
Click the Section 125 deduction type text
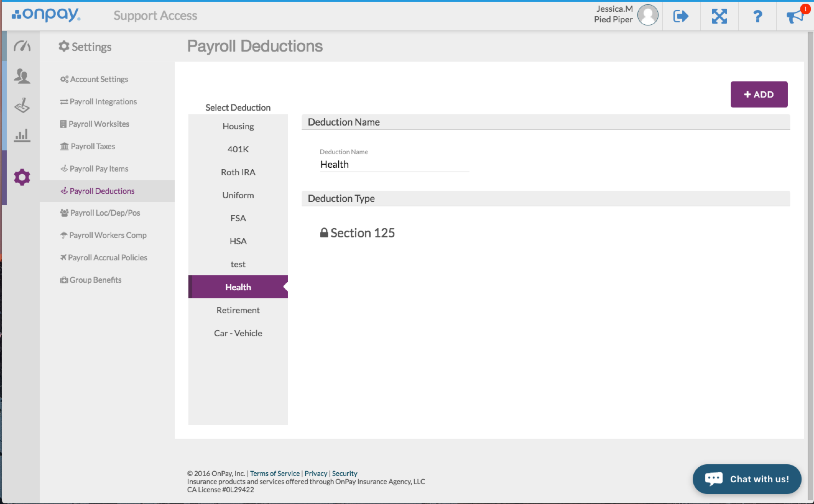click(363, 233)
